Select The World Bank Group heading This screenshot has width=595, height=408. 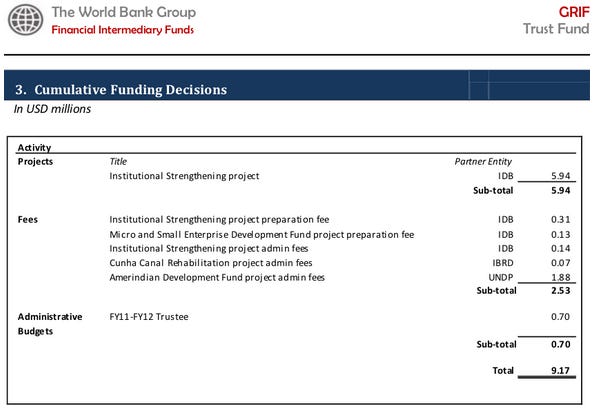pyautogui.click(x=124, y=12)
